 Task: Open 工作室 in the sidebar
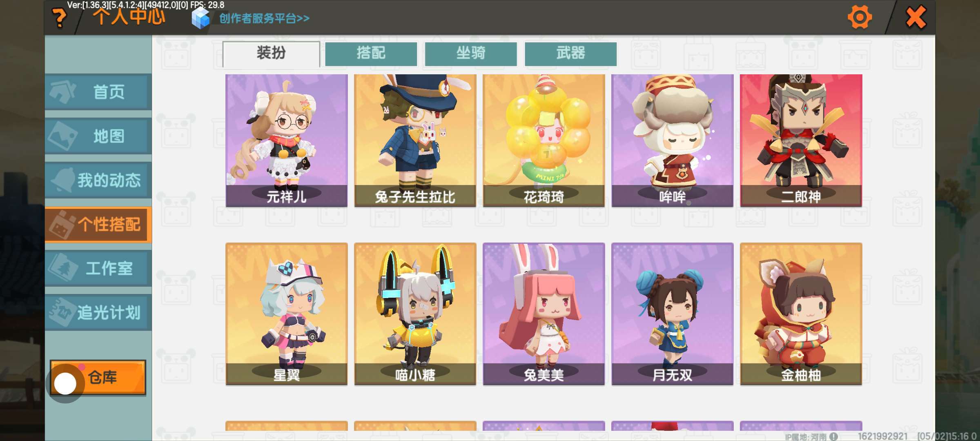point(98,268)
